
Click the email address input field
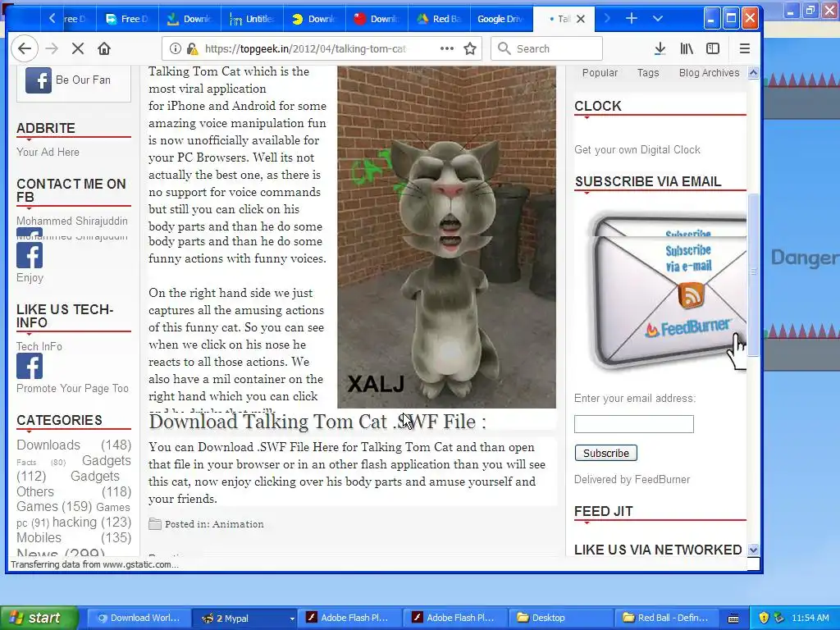coord(634,424)
